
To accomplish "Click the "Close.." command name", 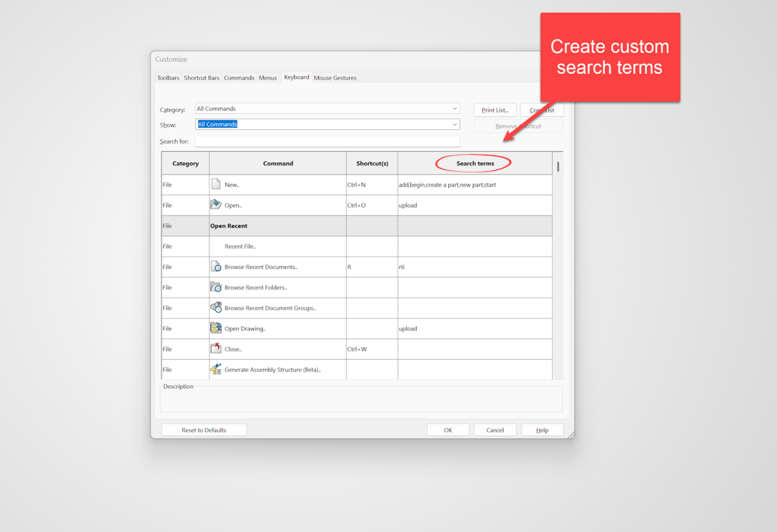I will pyautogui.click(x=233, y=349).
